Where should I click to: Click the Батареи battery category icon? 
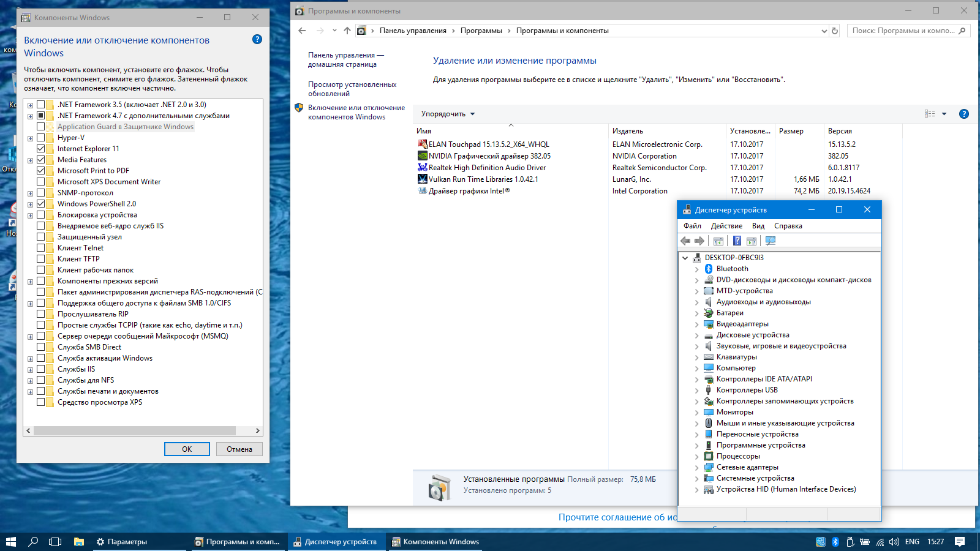(709, 313)
